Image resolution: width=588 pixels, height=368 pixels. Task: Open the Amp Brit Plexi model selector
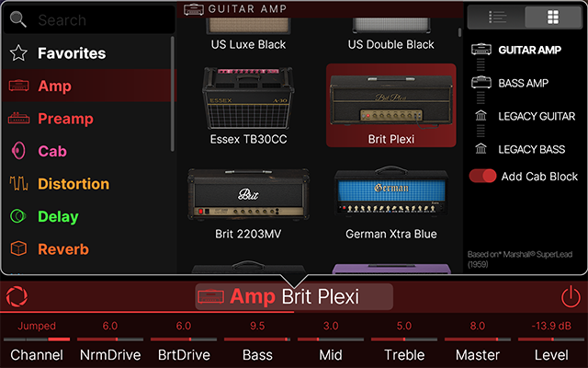click(x=294, y=296)
